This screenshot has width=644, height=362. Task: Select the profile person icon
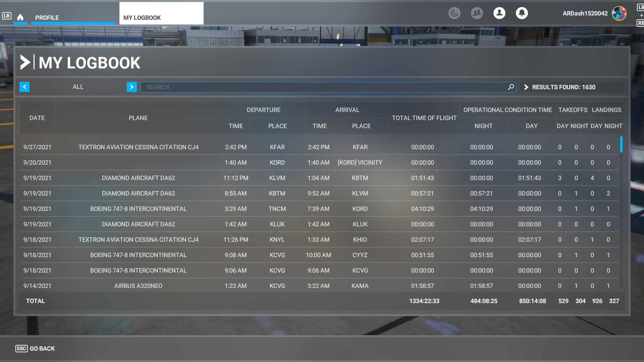(499, 13)
